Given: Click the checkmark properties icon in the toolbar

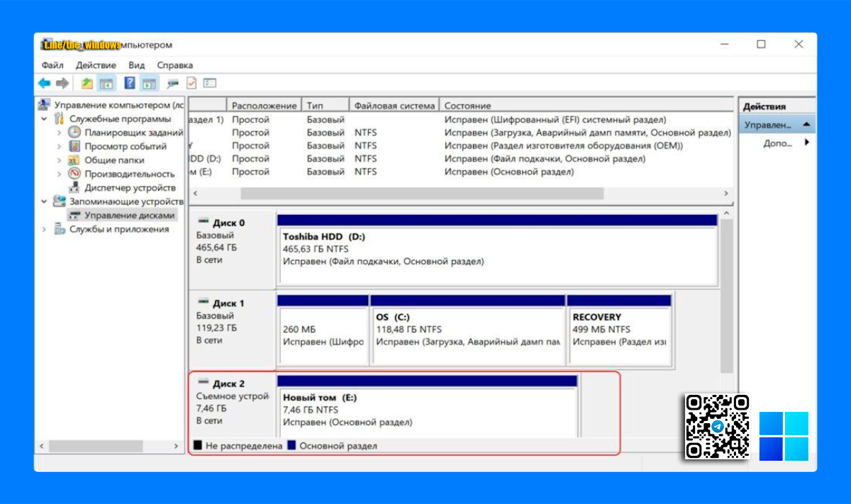Looking at the screenshot, I should coord(191,83).
